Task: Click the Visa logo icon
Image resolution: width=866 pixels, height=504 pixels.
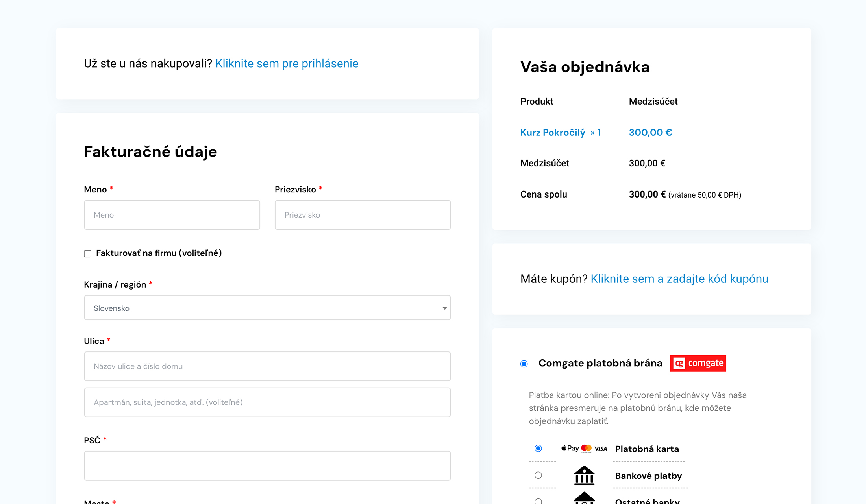Action: [x=601, y=449]
